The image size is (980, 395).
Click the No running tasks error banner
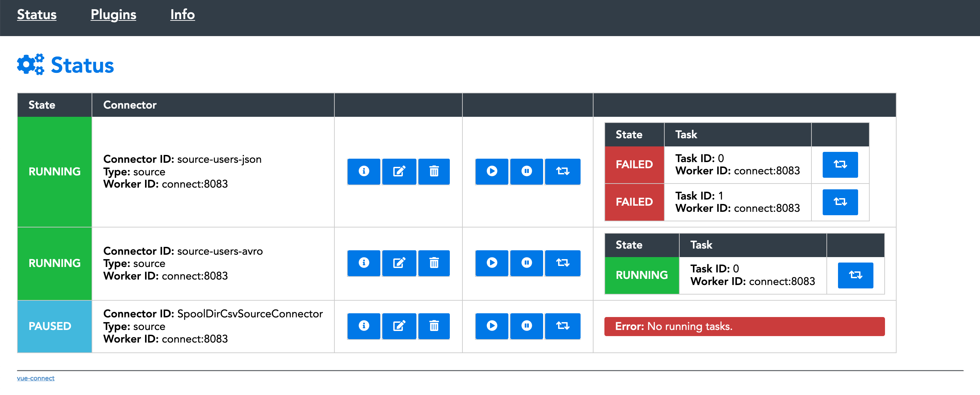tap(744, 326)
